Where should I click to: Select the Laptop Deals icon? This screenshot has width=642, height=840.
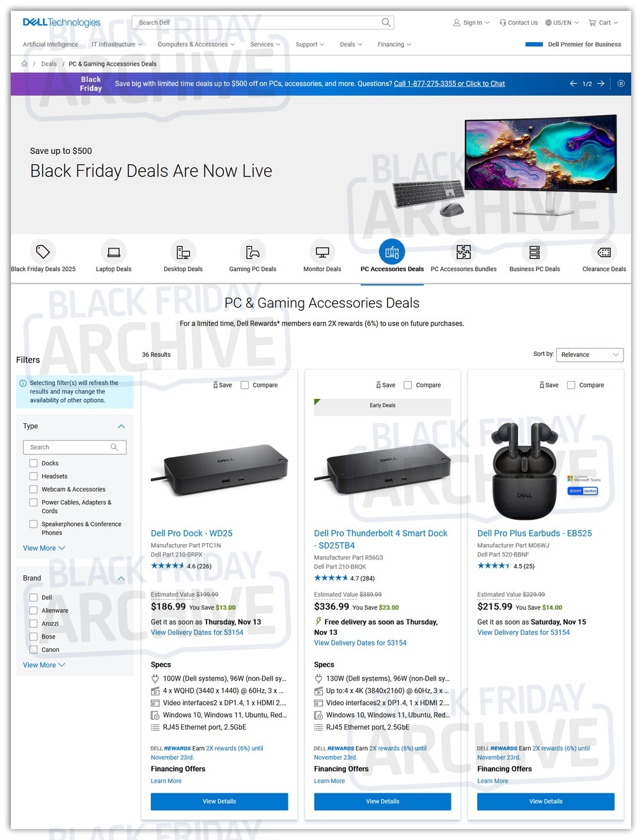(114, 252)
